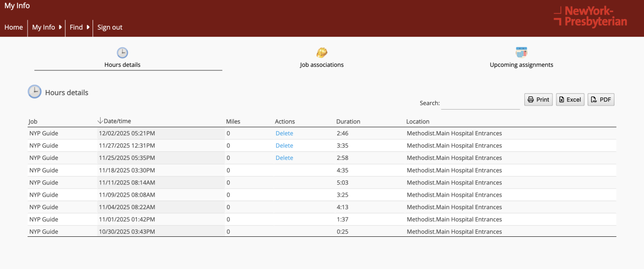This screenshot has height=269, width=644.
Task: Click the Job associations hard hat icon
Action: (322, 53)
